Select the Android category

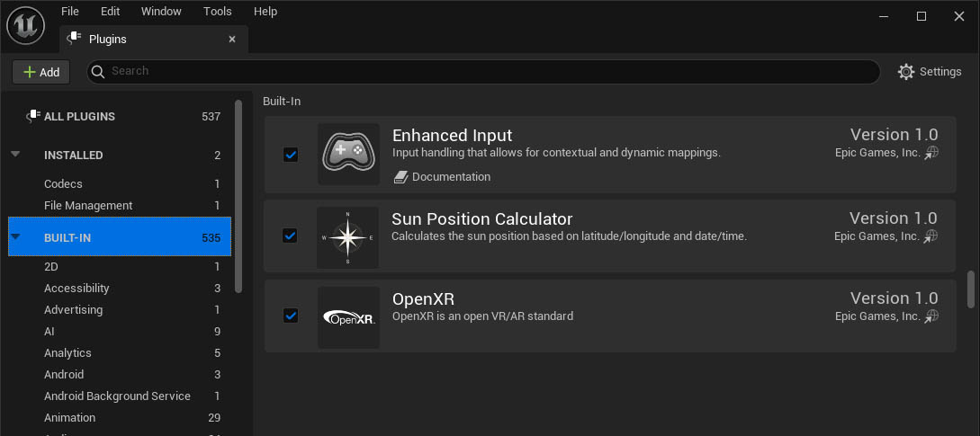pyautogui.click(x=120, y=375)
